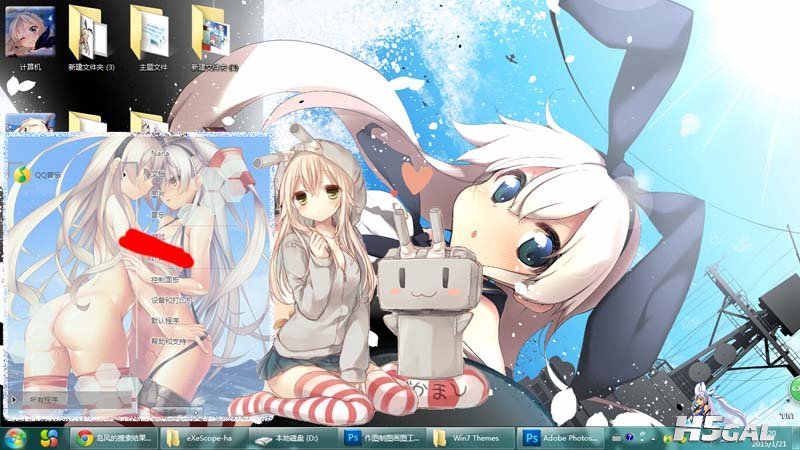The image size is (800, 450).
Task: Launch the pinned colorful taskbar app beside Start
Action: (48, 438)
